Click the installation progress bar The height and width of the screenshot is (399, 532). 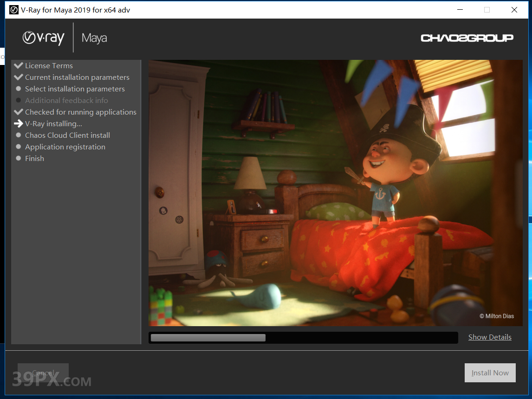point(303,338)
